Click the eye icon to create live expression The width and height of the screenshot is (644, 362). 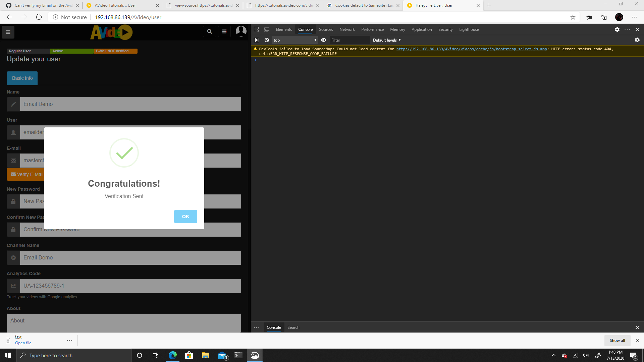click(x=324, y=40)
